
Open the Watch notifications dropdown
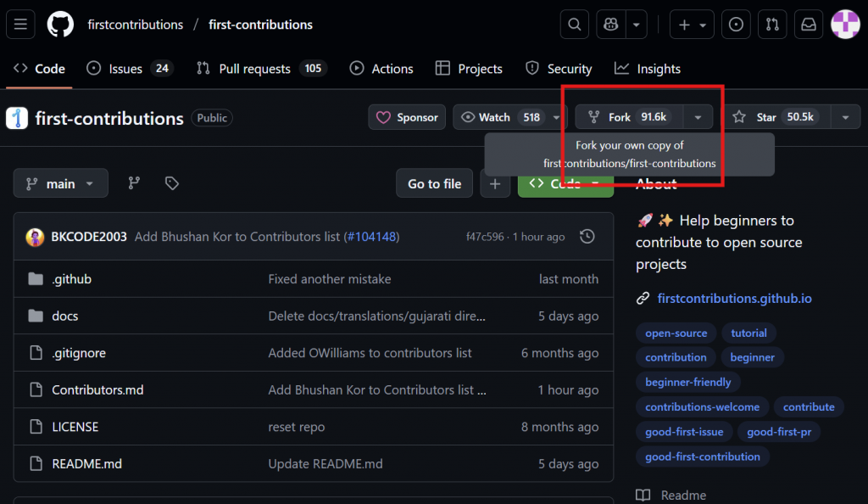(x=509, y=117)
